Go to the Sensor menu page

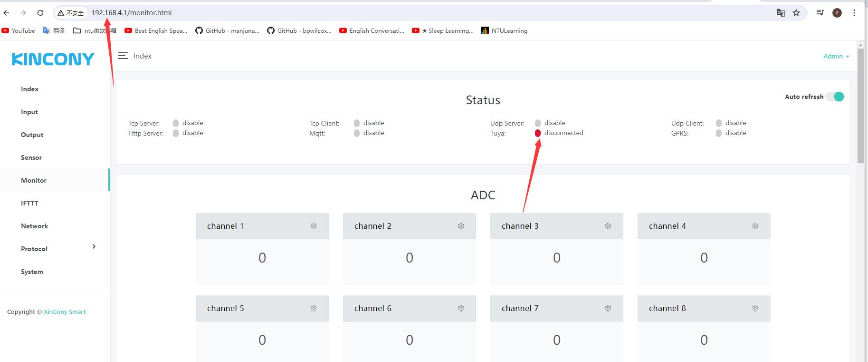(x=31, y=157)
